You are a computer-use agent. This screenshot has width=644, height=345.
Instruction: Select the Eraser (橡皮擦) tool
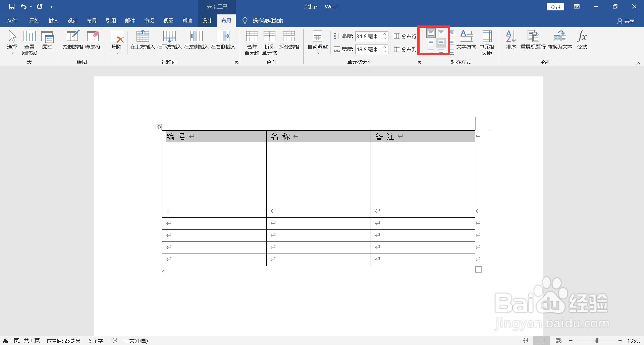click(x=93, y=40)
